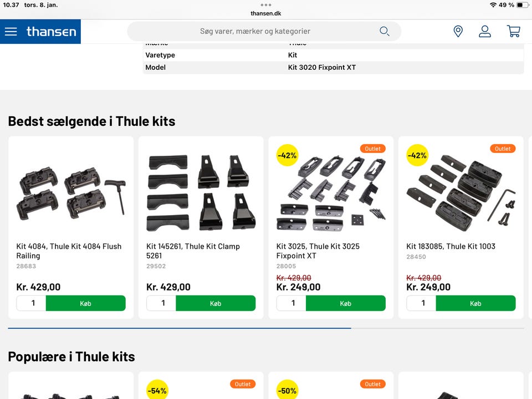Open the shopping cart icon
This screenshot has height=399, width=532.
(514, 32)
